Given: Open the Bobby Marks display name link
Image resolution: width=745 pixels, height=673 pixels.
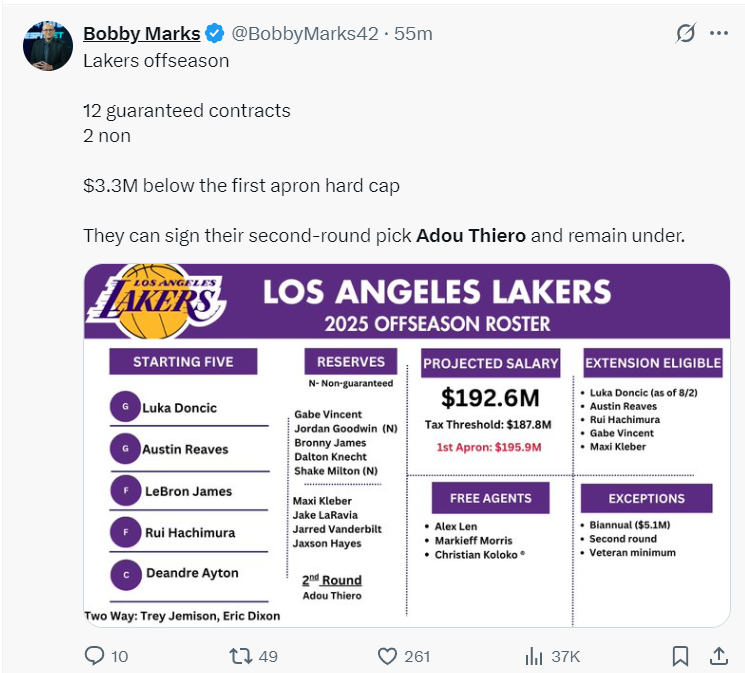Looking at the screenshot, I should [x=141, y=34].
